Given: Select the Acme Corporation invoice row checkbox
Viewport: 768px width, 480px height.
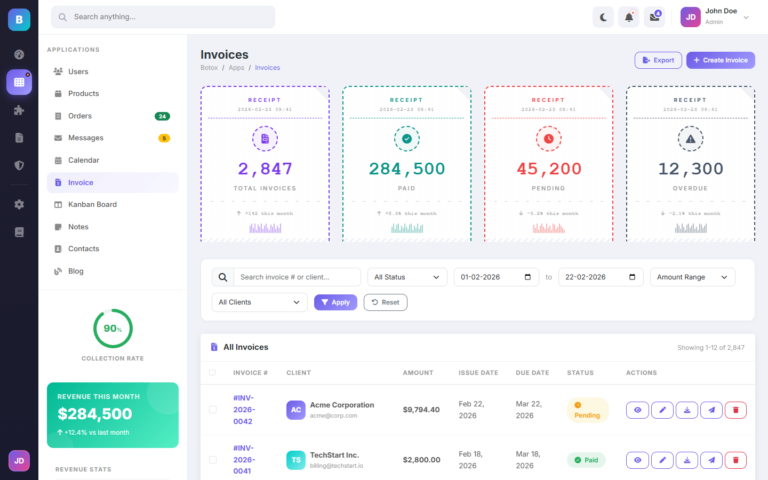Looking at the screenshot, I should pos(212,409).
